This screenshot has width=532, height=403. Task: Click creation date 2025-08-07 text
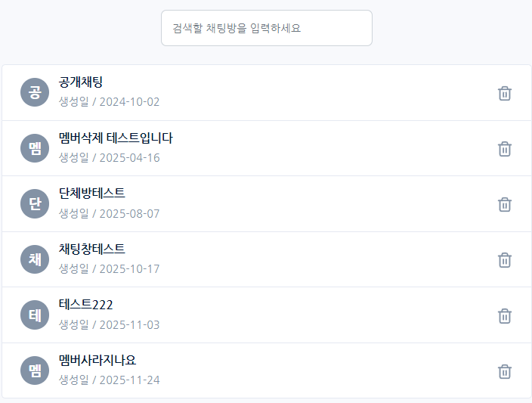click(x=110, y=213)
